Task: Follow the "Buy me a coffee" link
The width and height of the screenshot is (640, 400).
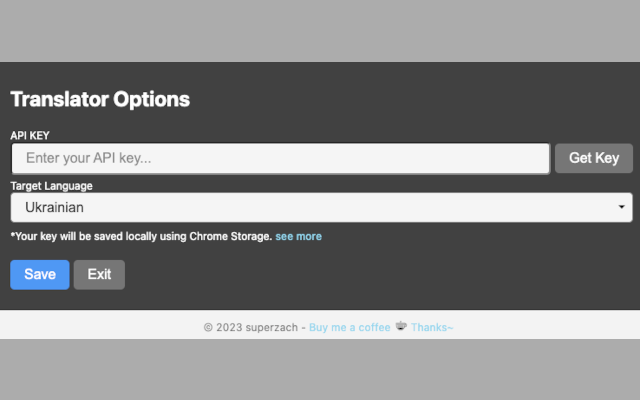Action: tap(349, 327)
